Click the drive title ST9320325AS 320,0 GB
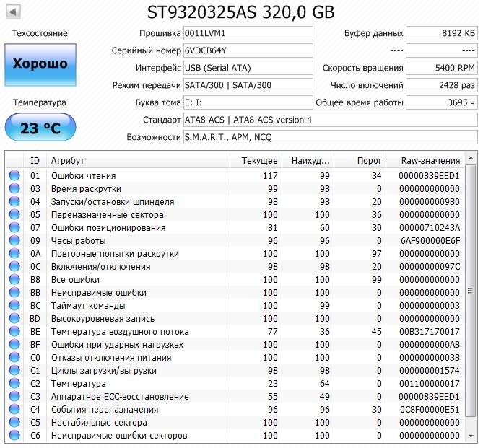This screenshot has width=483, height=448. coord(241,12)
